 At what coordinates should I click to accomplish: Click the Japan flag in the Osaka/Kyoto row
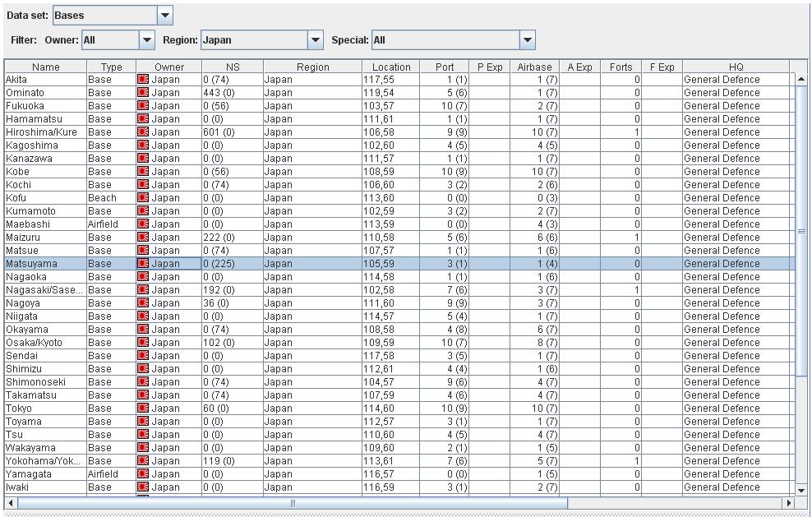click(143, 343)
